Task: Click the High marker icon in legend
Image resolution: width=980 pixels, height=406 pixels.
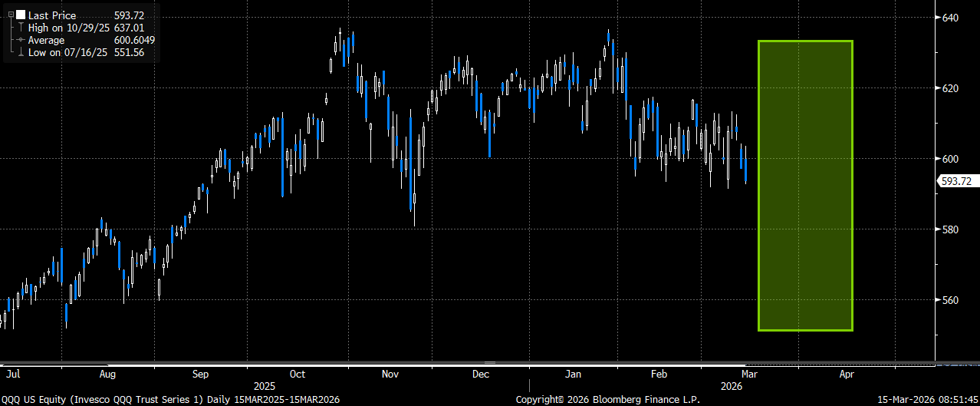Action: coord(20,28)
